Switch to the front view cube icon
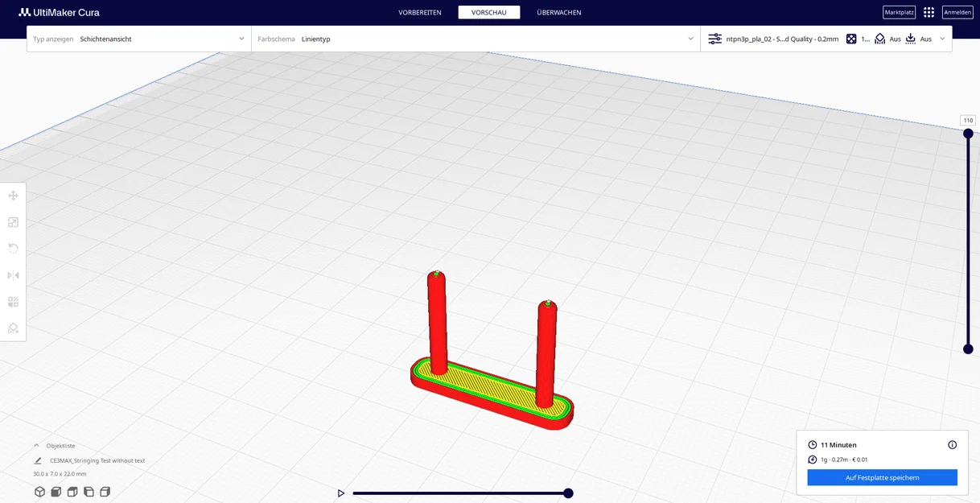Viewport: 980px width, 503px height. [56, 492]
